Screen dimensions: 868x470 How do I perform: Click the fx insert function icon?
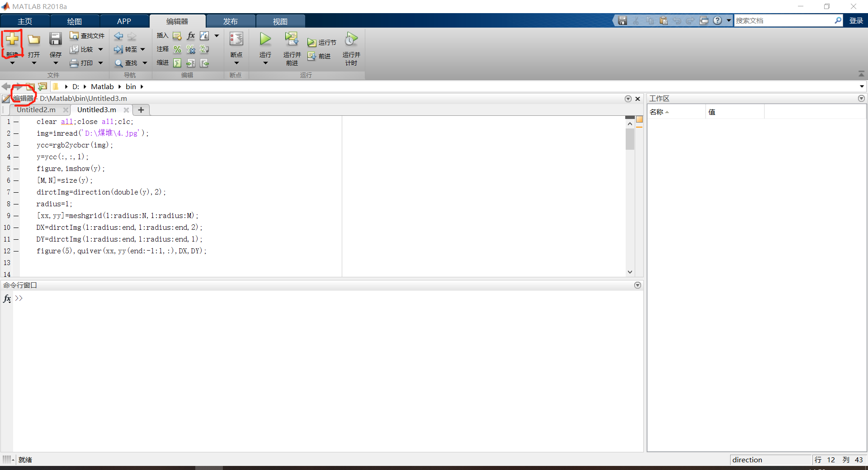(x=190, y=36)
